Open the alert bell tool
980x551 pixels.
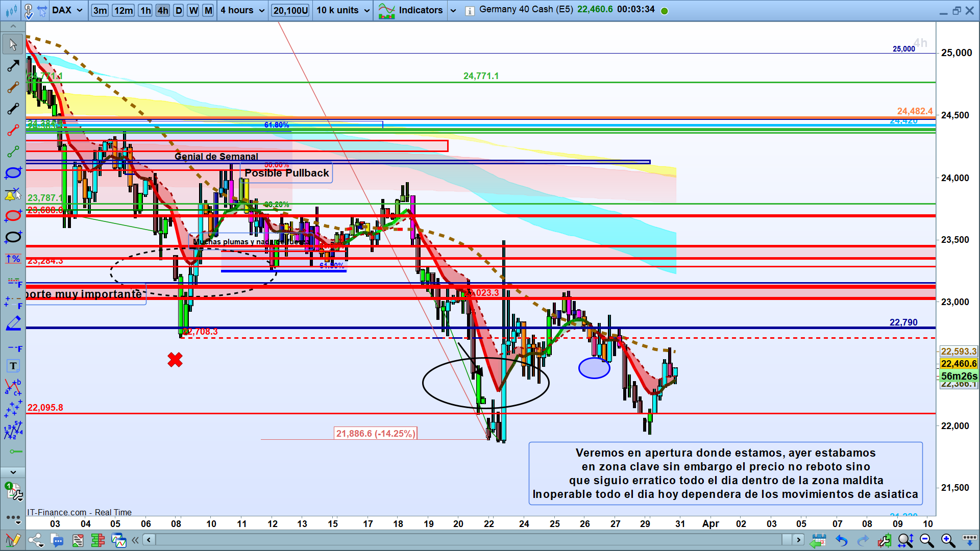pos(13,194)
